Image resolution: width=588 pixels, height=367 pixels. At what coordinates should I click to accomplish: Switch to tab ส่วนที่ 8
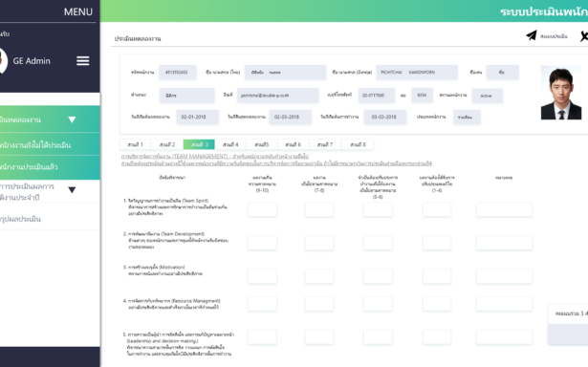coord(358,144)
